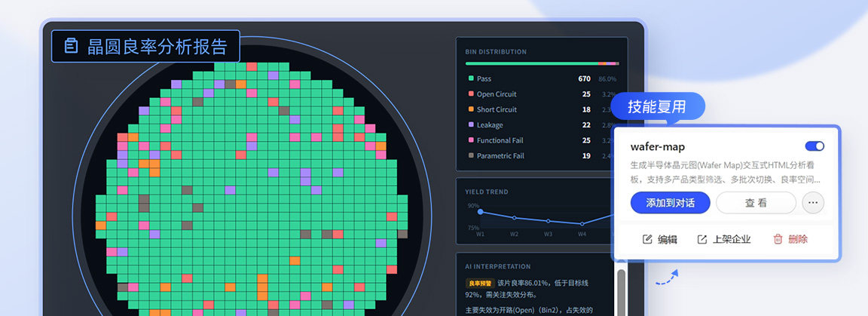Click the Parametric Fail count 19
Image resolution: width=868 pixels, height=316 pixels.
[x=586, y=156]
